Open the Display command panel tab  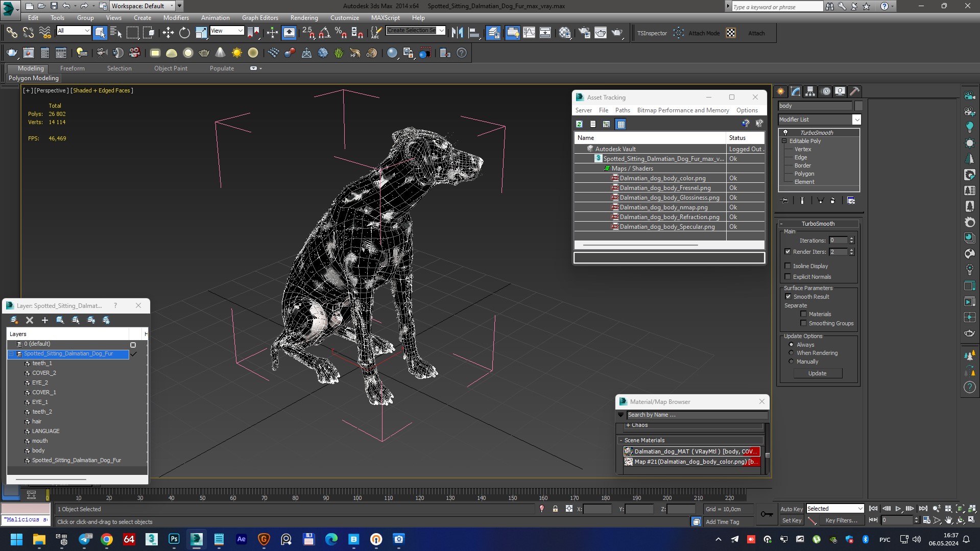(840, 91)
